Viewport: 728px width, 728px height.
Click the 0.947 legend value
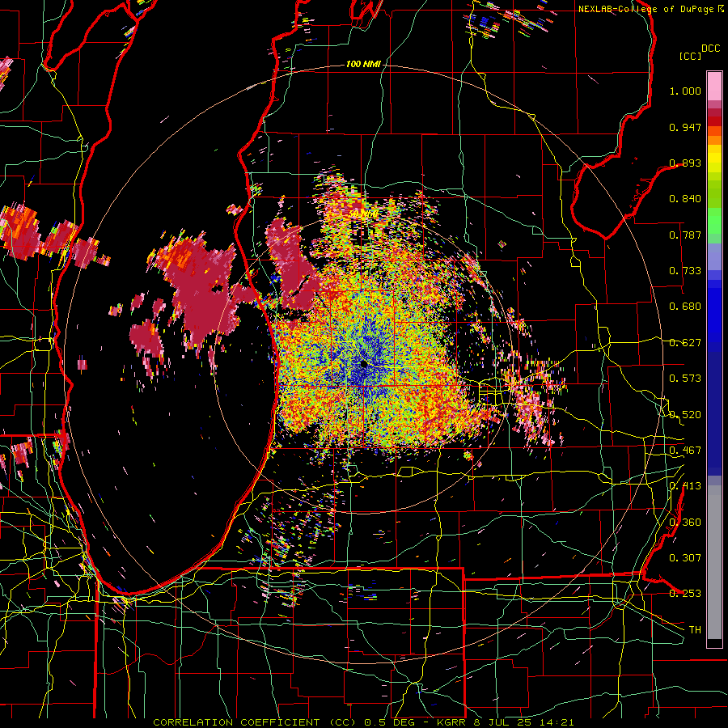685,127
